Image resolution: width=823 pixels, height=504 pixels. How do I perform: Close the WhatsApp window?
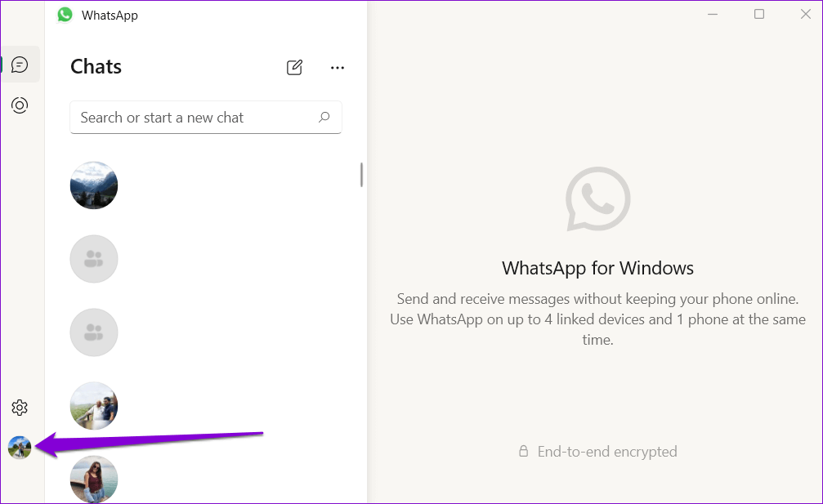tap(806, 14)
